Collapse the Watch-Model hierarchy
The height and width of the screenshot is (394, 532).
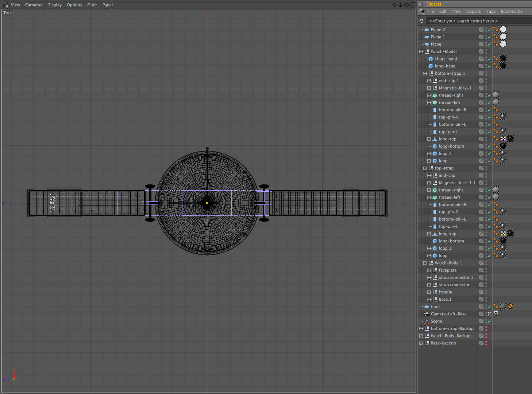pyautogui.click(x=421, y=51)
